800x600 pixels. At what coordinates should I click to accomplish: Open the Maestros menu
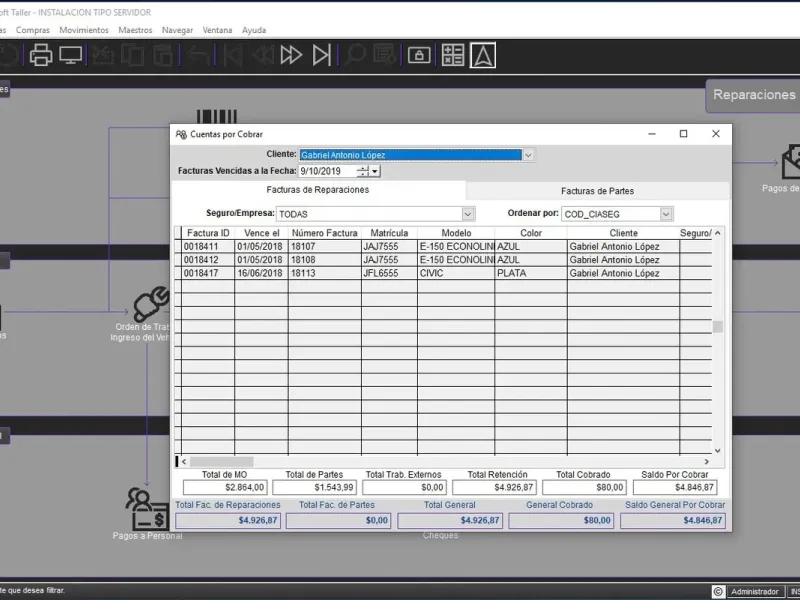[135, 30]
